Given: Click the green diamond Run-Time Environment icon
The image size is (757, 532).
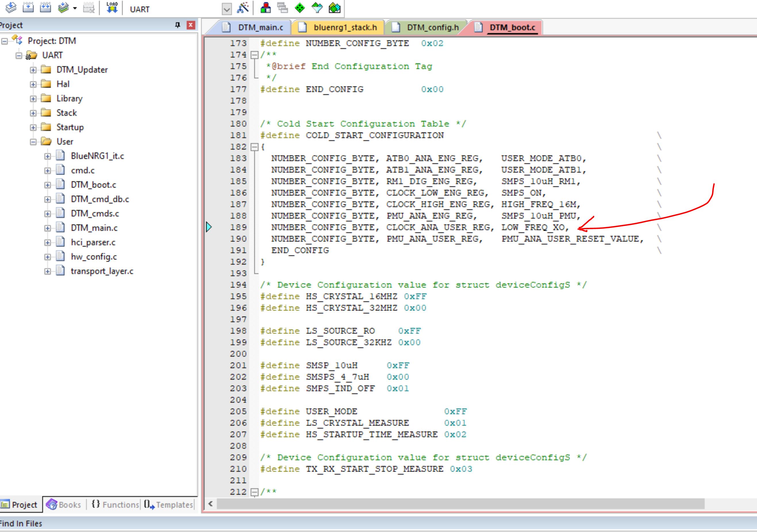Looking at the screenshot, I should (x=300, y=8).
